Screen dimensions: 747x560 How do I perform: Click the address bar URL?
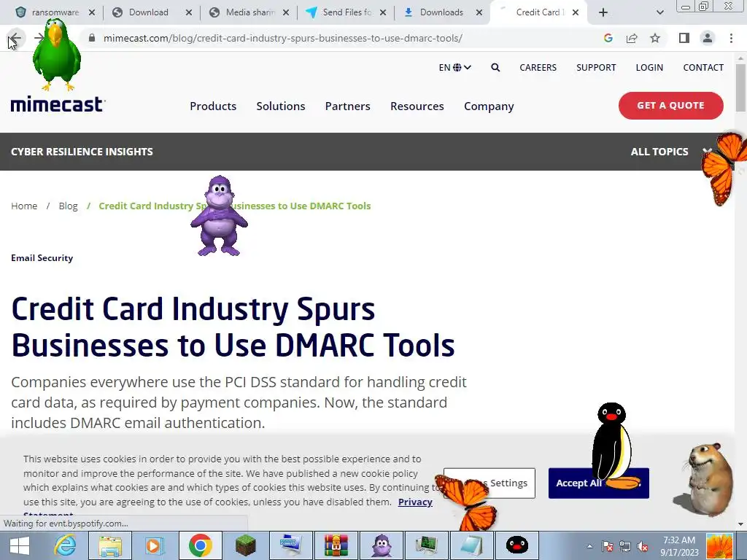[282, 38]
